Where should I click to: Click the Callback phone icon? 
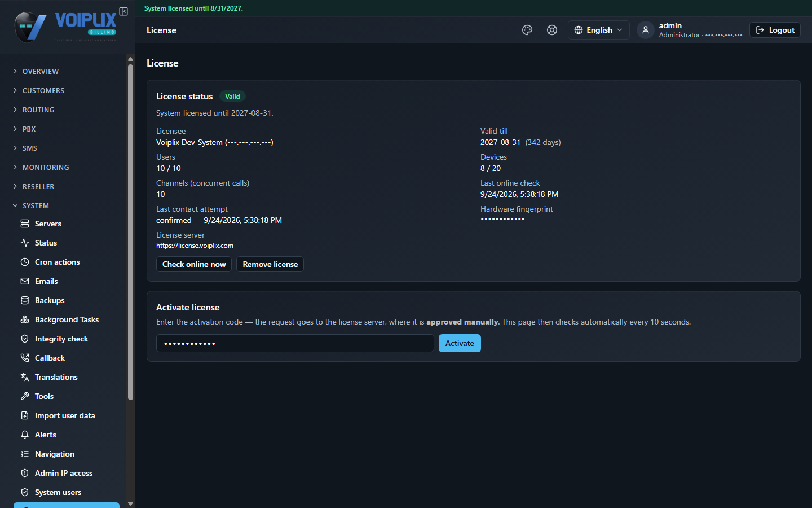25,358
